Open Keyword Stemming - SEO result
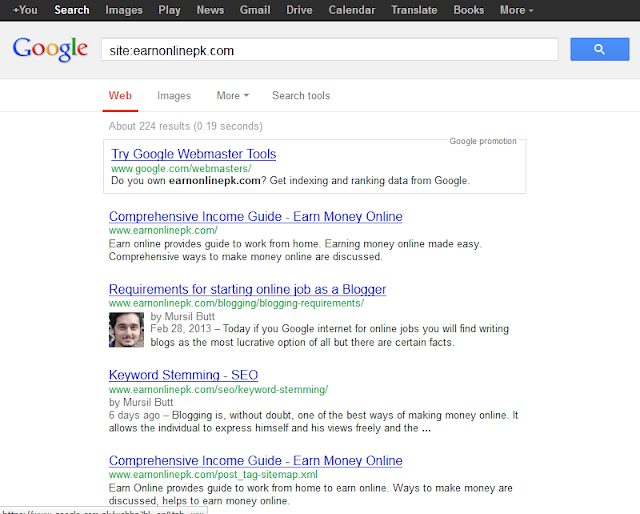This screenshot has width=640, height=514. tap(183, 375)
